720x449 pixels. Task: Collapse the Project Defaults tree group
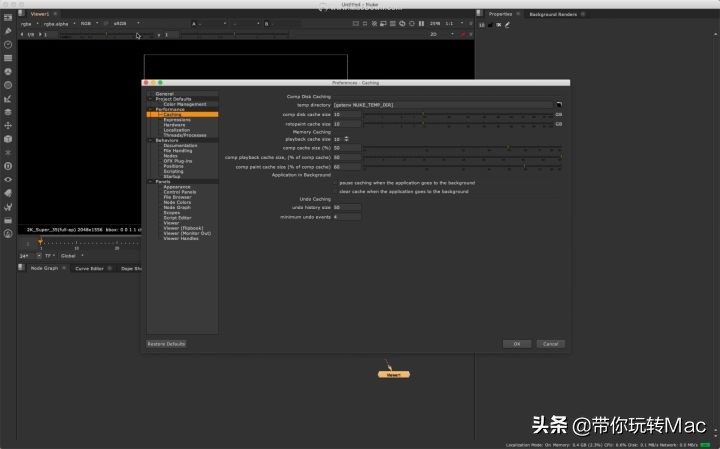150,99
